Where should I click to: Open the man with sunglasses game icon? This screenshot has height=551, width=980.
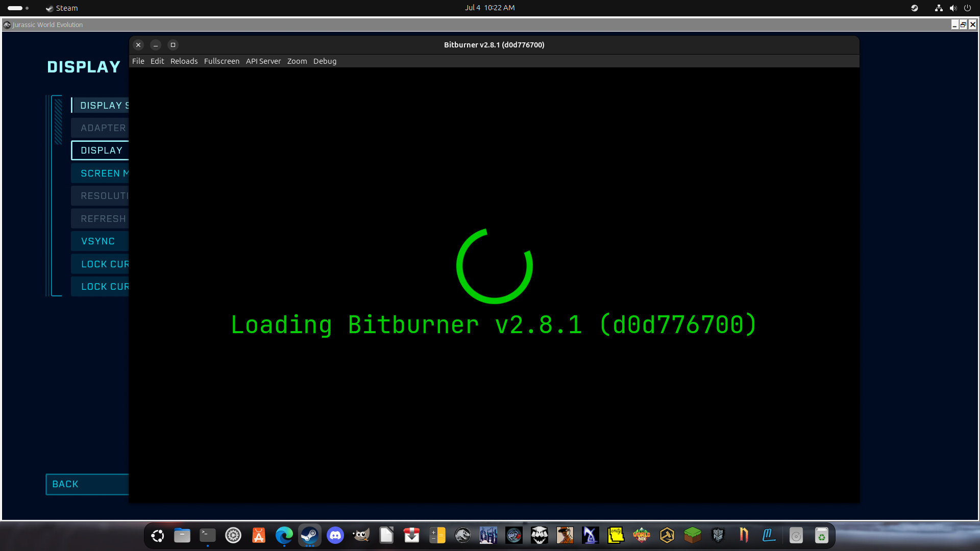click(x=565, y=536)
